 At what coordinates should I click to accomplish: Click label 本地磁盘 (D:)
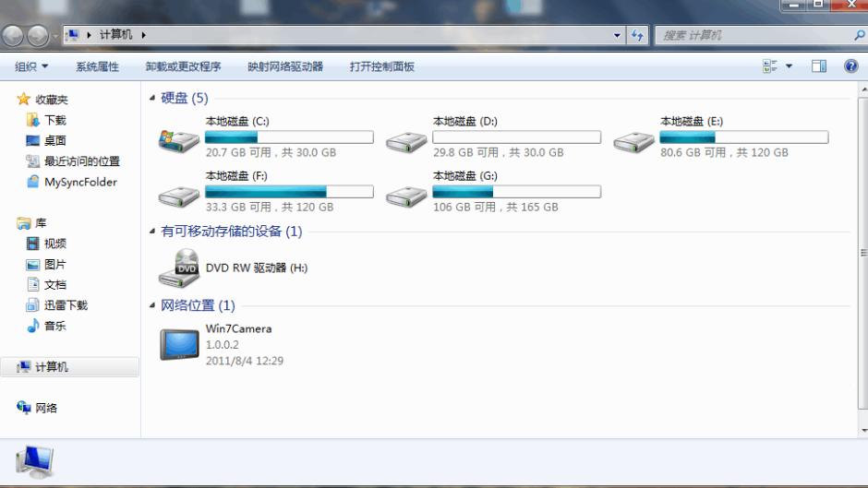(465, 121)
